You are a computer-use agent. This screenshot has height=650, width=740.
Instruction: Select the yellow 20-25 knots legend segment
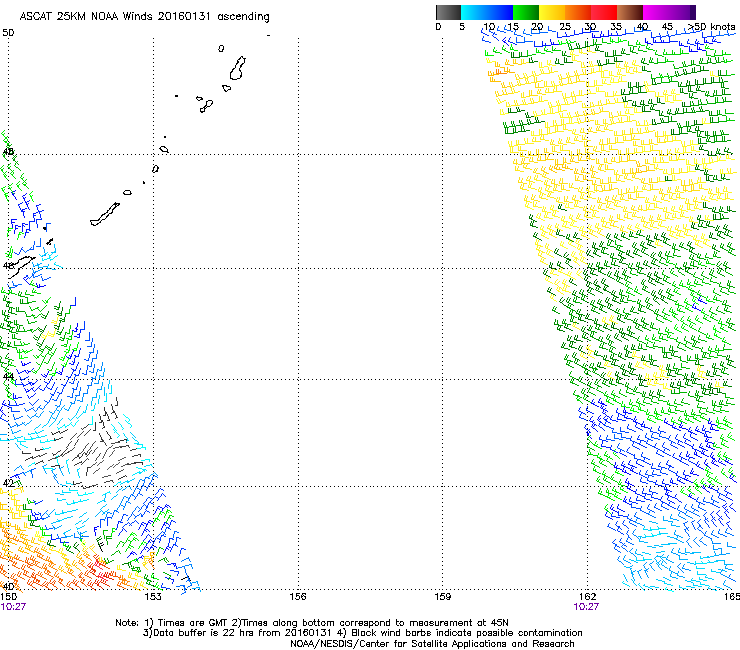point(552,12)
